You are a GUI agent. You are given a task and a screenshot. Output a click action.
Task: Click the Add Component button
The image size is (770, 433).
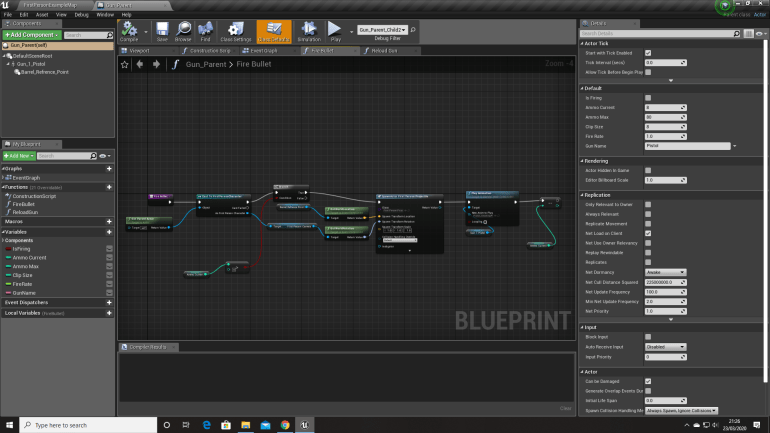coord(32,35)
